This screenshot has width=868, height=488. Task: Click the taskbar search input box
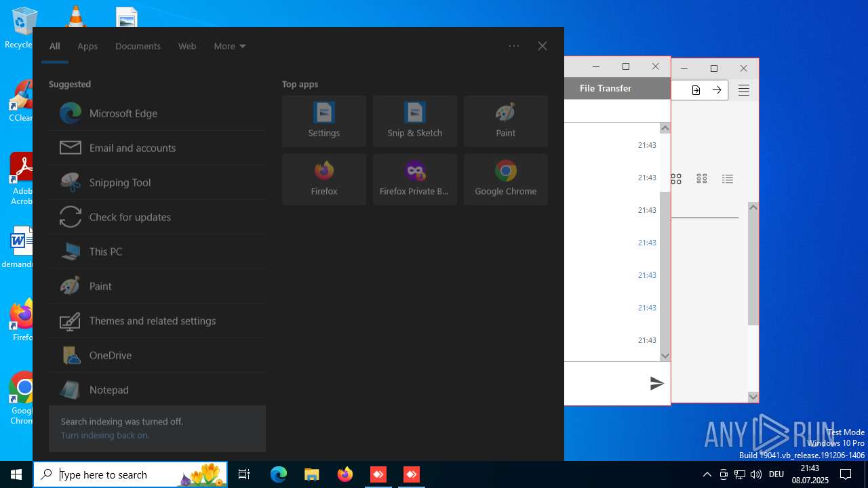(x=131, y=474)
